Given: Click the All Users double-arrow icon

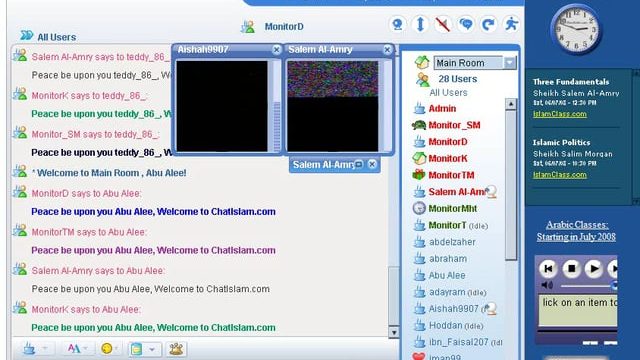Looking at the screenshot, I should [x=27, y=36].
